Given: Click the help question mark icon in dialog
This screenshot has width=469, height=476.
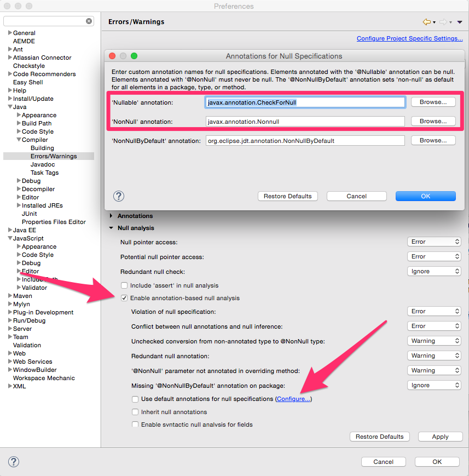Looking at the screenshot, I should [x=119, y=196].
